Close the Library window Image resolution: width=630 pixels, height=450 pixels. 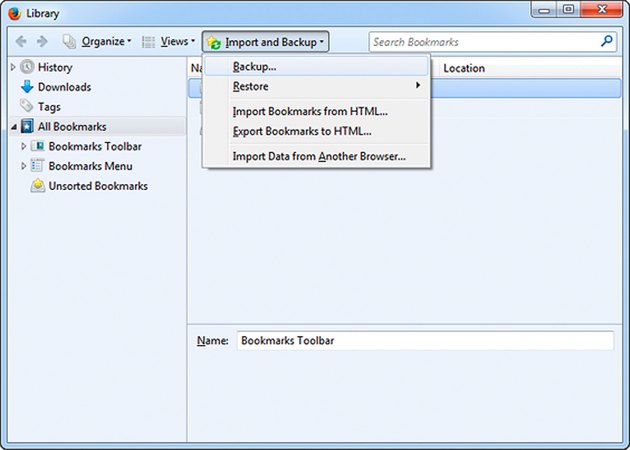(601, 10)
